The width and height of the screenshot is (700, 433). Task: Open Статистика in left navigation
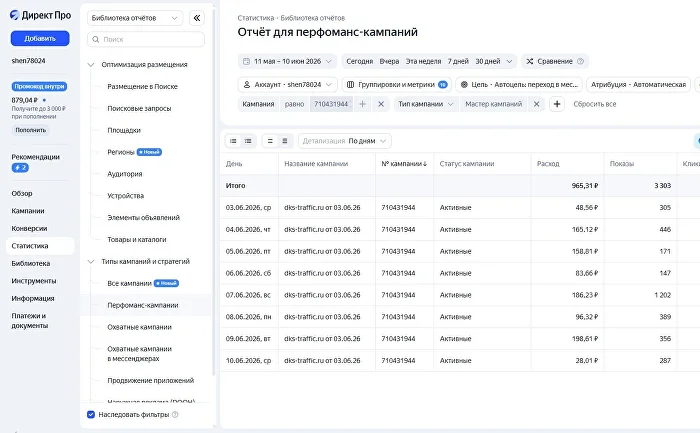(40, 246)
